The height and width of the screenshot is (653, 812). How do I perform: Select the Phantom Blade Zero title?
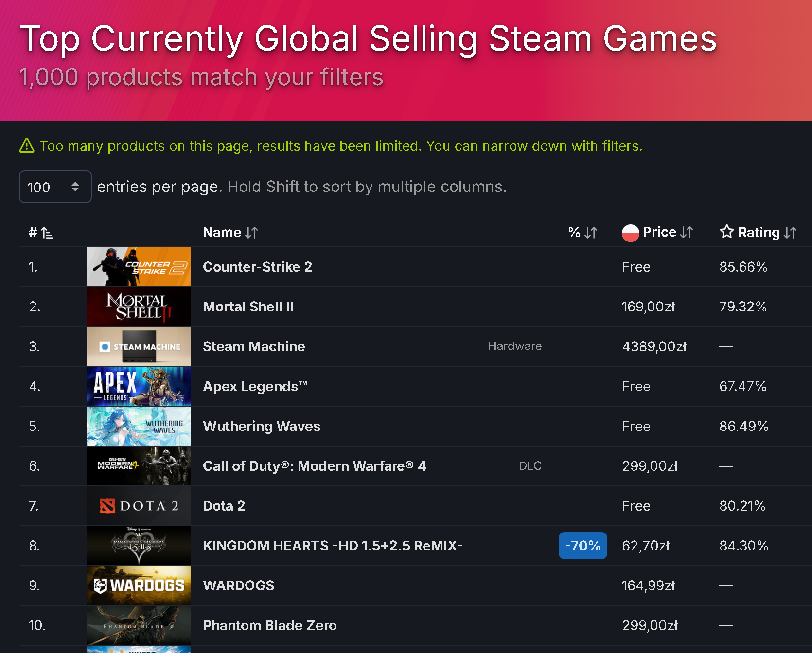[x=270, y=625]
